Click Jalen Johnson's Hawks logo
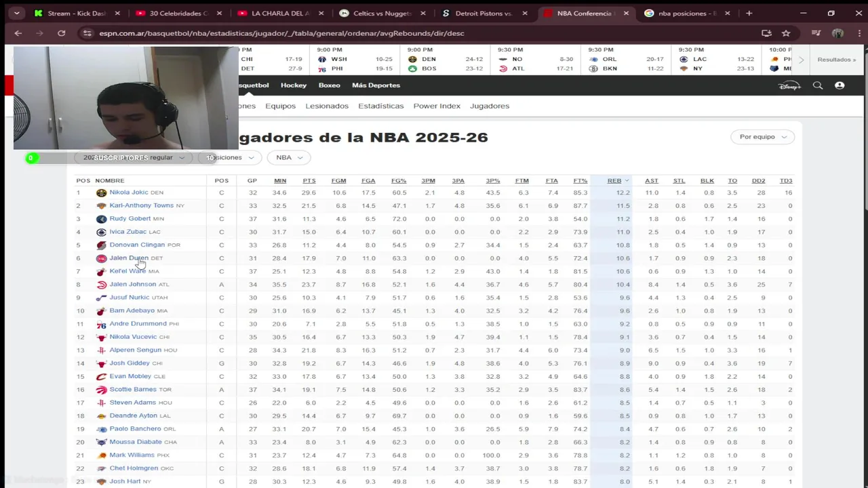The image size is (868, 488). [101, 285]
